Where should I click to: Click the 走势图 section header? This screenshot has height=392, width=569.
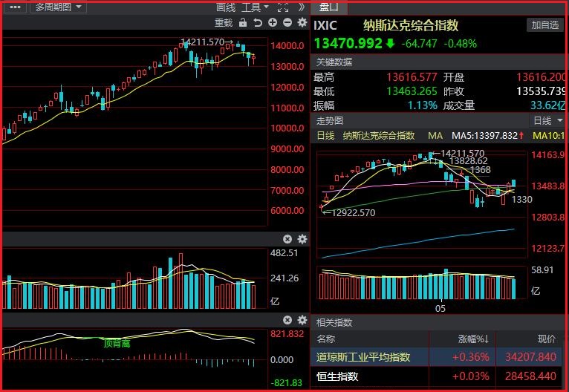point(330,120)
